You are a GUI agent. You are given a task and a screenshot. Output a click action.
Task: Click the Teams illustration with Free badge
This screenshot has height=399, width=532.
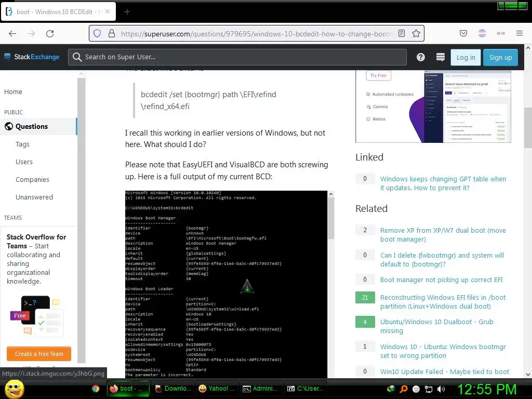(x=37, y=316)
